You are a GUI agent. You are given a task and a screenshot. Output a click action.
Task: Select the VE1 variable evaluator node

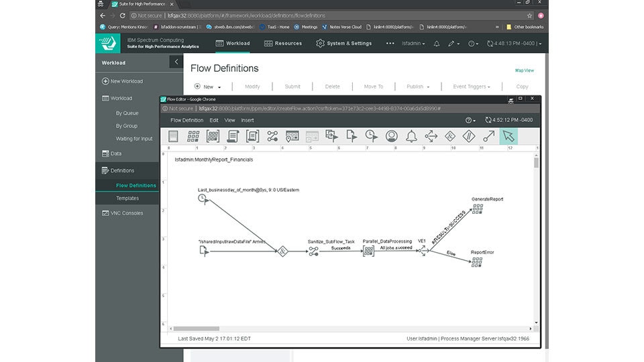point(423,250)
